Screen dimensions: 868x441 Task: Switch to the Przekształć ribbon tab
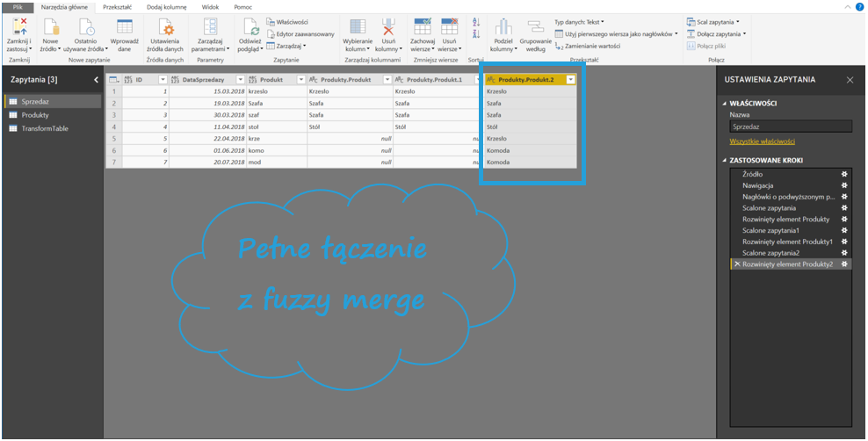117,6
